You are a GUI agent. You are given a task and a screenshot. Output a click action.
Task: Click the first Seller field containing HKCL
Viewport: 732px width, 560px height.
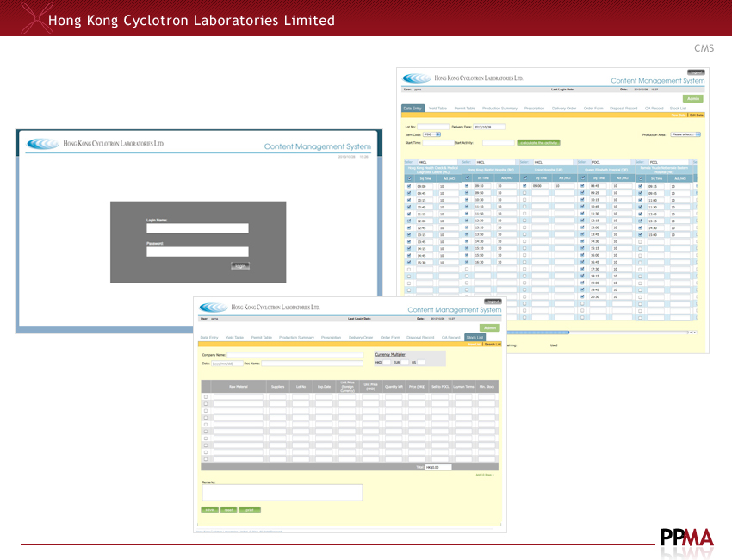437,162
